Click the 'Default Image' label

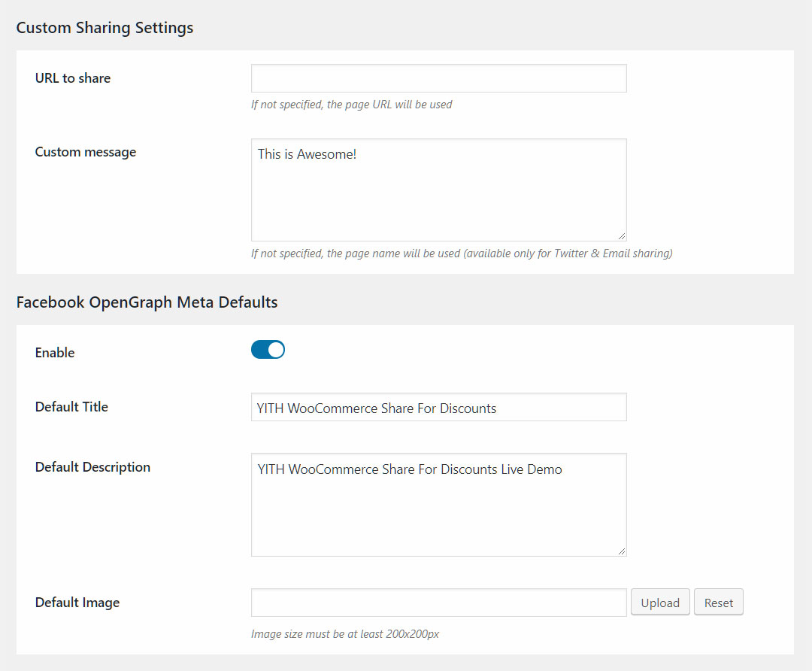(77, 603)
